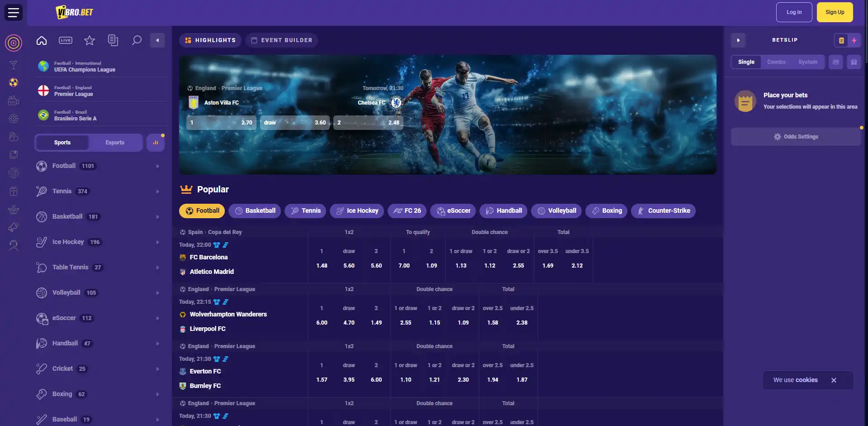
Task: Open England Premier League sidebar link
Action: (100, 91)
